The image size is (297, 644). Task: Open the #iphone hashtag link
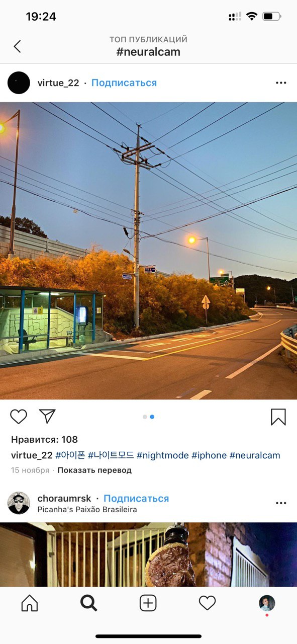(209, 455)
